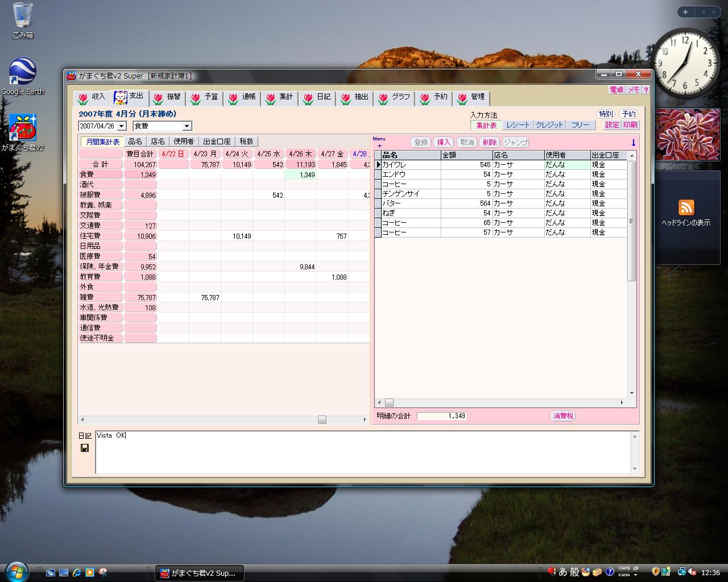Screen dimensions: 728x582
Task: Open 設定 settings
Action: pyautogui.click(x=612, y=125)
